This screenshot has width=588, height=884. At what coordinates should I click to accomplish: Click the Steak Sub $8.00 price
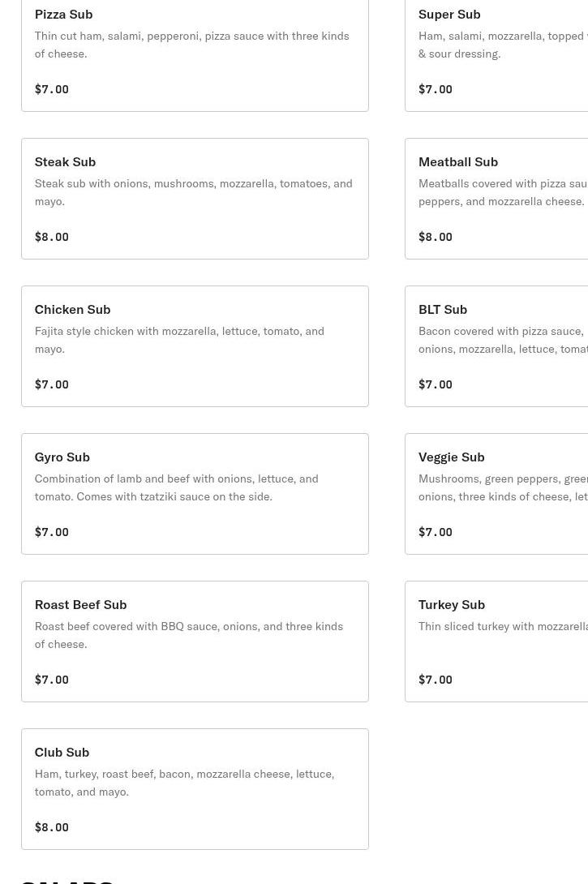pyautogui.click(x=51, y=237)
